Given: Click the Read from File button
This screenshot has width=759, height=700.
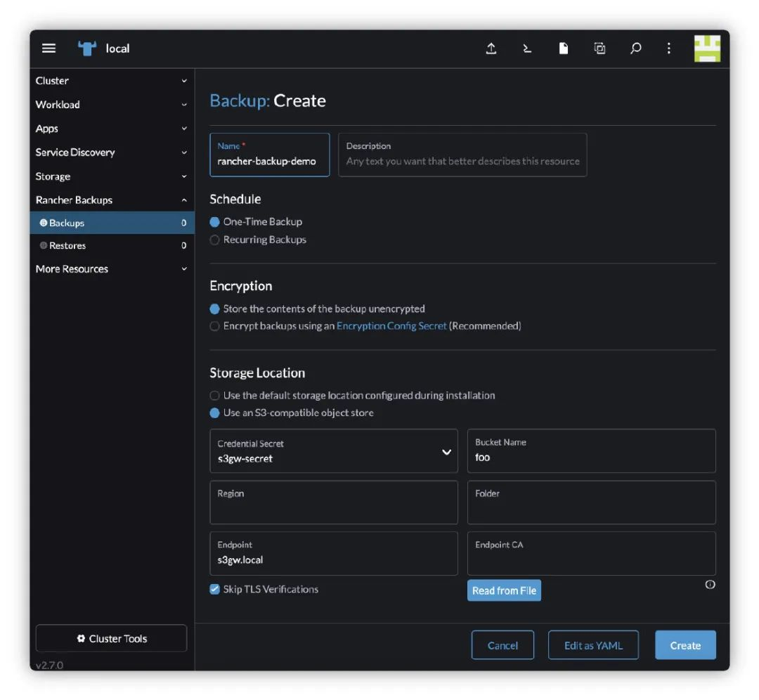Looking at the screenshot, I should pyautogui.click(x=504, y=590).
